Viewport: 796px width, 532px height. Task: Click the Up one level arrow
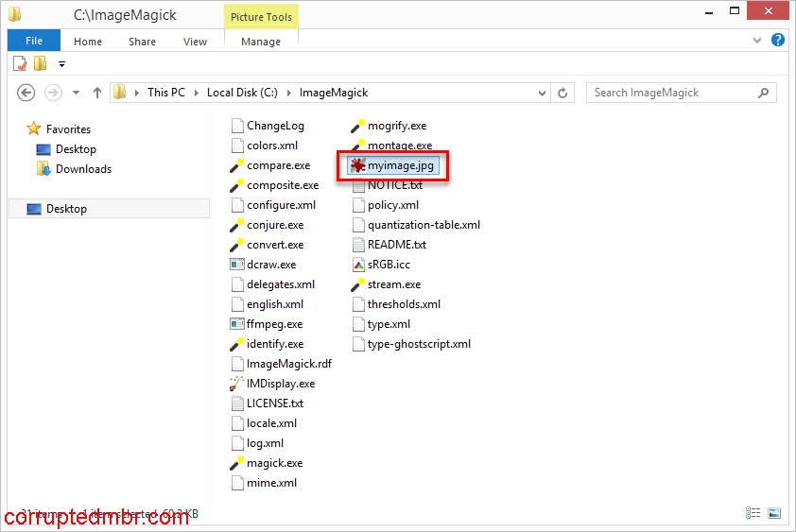tap(96, 93)
